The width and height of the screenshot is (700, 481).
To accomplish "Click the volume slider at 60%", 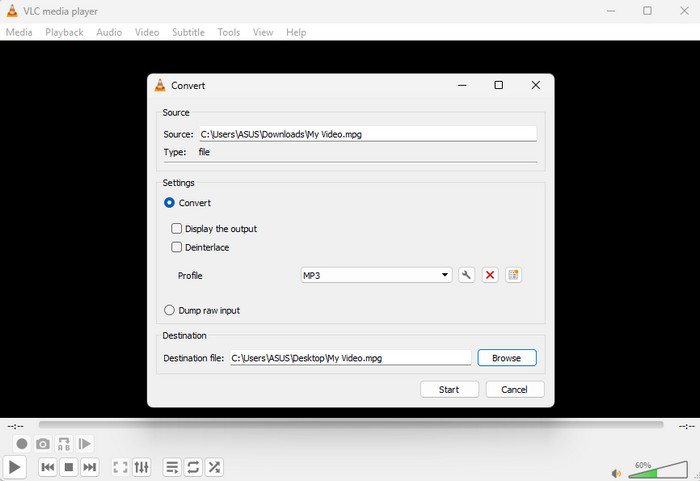I will pos(658,471).
